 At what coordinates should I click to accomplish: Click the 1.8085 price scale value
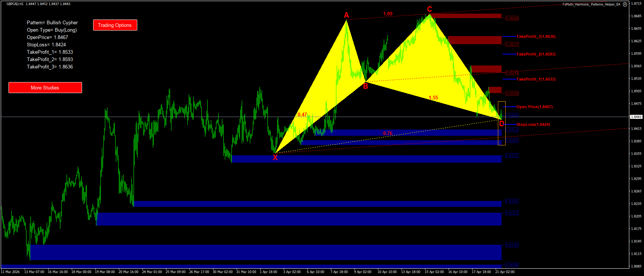[637, 266]
